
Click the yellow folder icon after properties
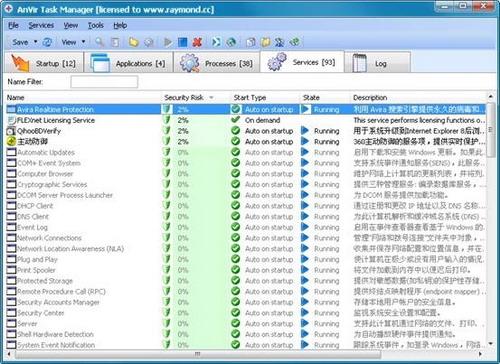pyautogui.click(x=133, y=42)
